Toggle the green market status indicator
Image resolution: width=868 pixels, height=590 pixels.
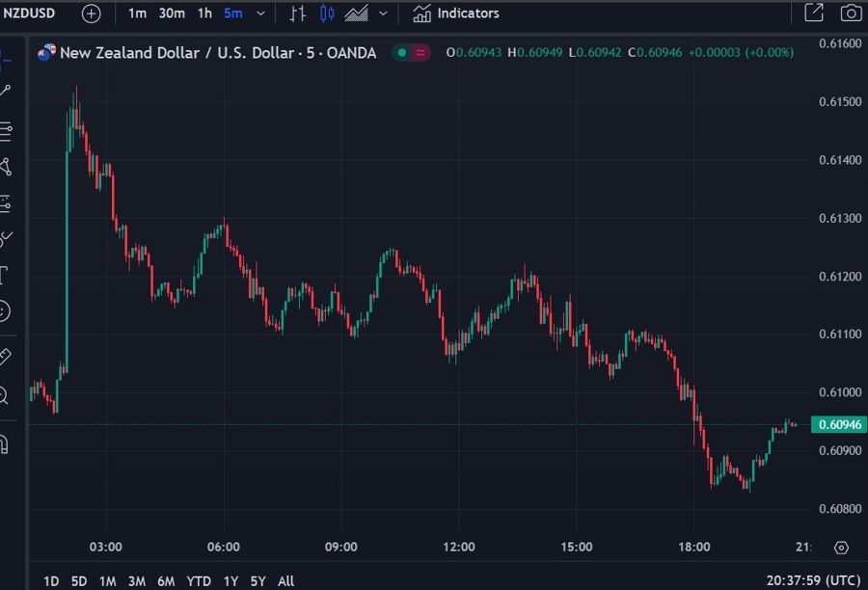click(x=400, y=52)
